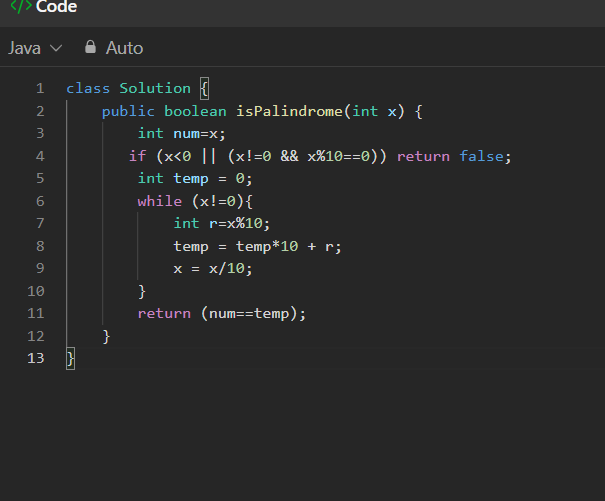The height and width of the screenshot is (501, 605).
Task: Click 'class Solution' text on line 1
Action: 128,88
